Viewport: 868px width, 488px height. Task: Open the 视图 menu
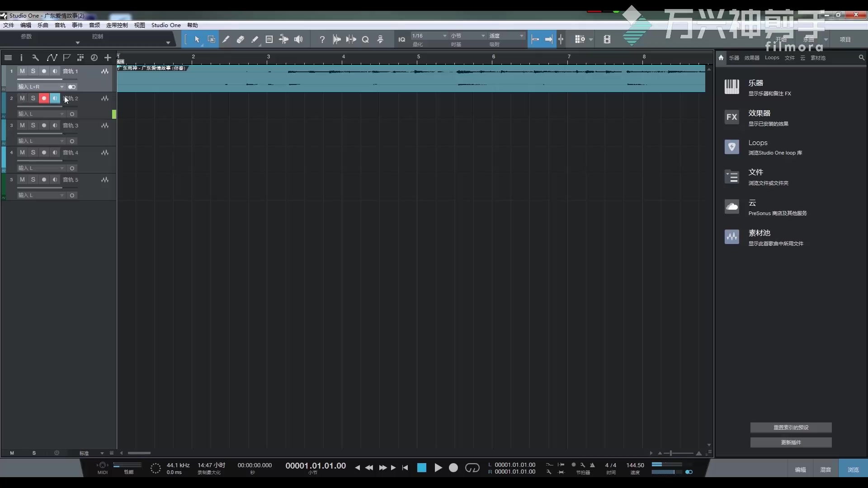pyautogui.click(x=139, y=25)
